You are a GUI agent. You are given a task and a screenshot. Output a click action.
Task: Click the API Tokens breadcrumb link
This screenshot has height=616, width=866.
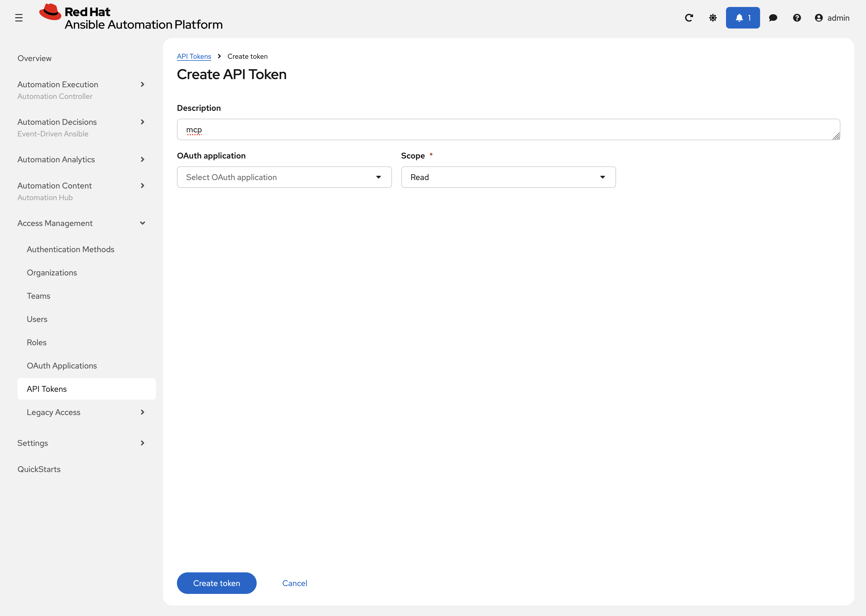click(x=194, y=56)
